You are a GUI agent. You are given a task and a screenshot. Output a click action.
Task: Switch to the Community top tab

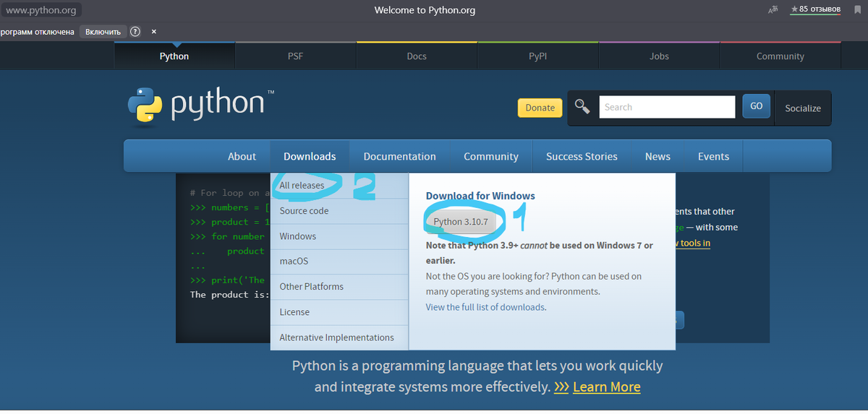pyautogui.click(x=780, y=56)
